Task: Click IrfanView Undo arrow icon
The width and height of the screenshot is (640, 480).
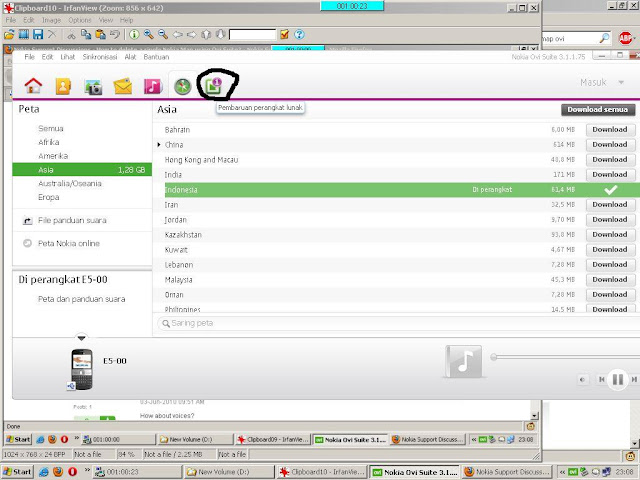Action: 115,34
